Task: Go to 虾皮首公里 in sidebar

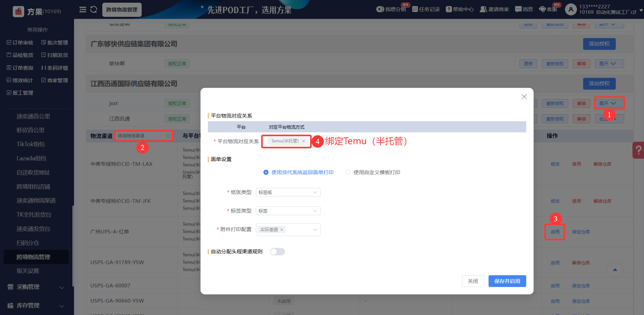Action: click(x=31, y=130)
